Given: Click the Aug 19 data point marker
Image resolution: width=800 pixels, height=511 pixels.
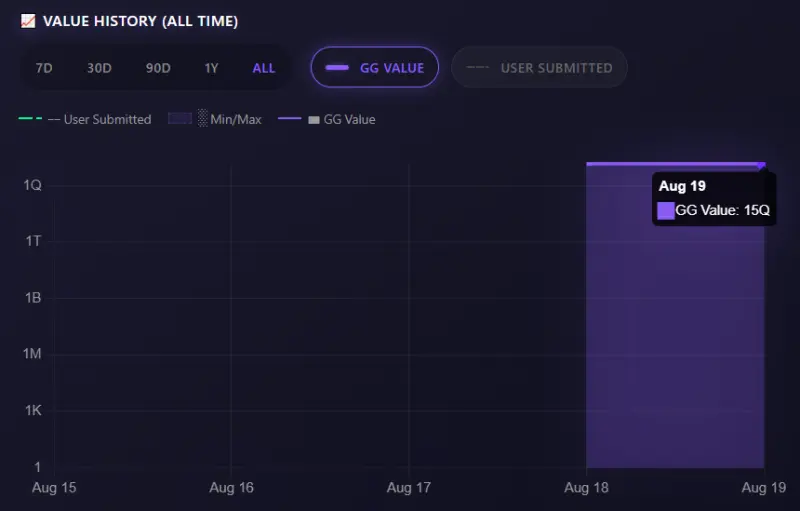Looking at the screenshot, I should tap(762, 165).
